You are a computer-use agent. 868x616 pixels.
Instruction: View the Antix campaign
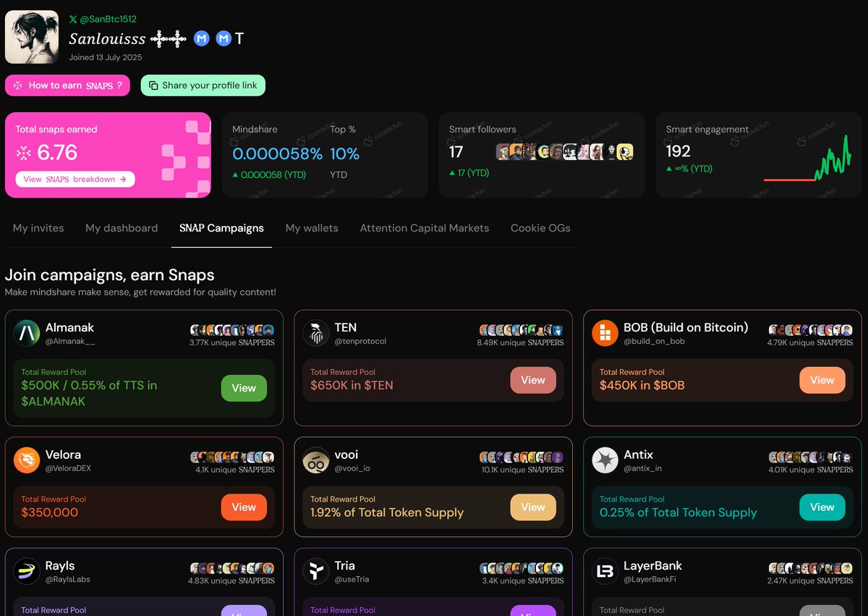pyautogui.click(x=822, y=507)
